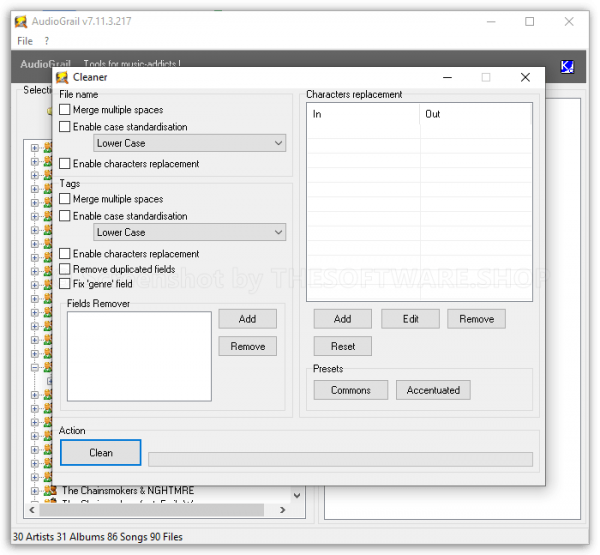600x555 pixels.
Task: Add a characters replacement entry
Action: click(342, 319)
